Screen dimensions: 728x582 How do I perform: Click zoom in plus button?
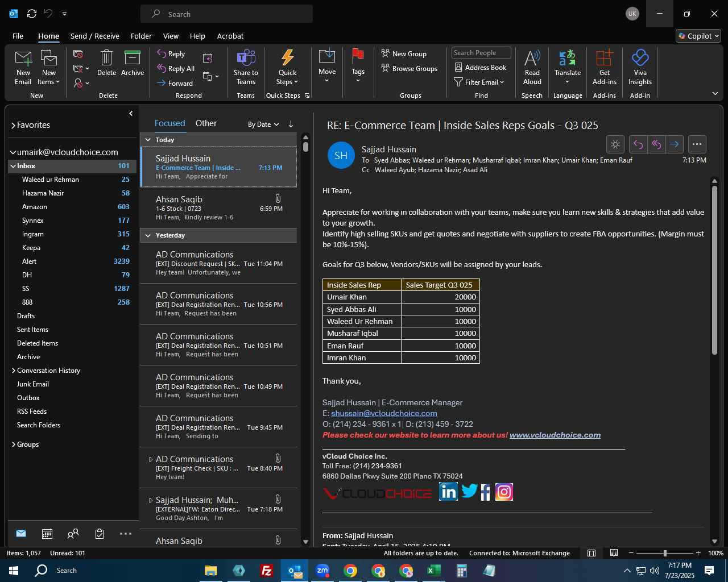pyautogui.click(x=698, y=553)
